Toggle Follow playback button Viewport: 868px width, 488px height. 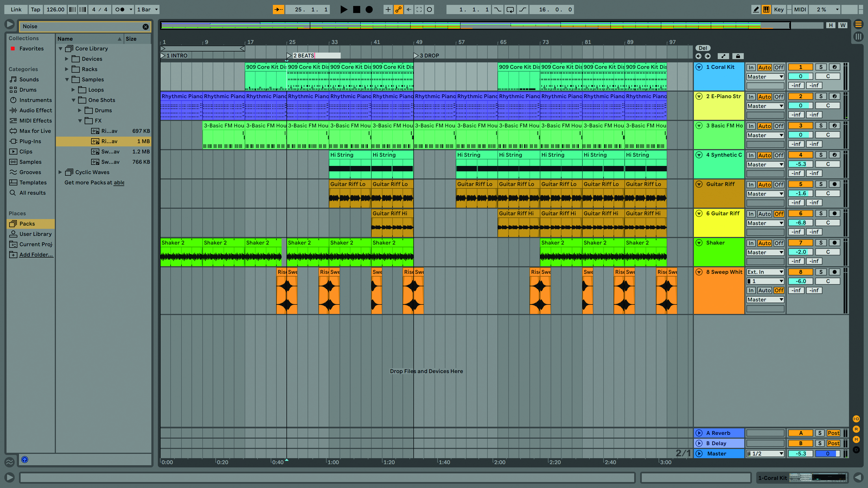pos(278,9)
